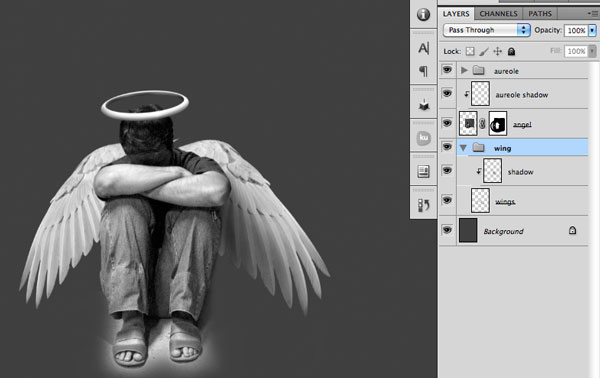Click the lock all padlock icon

(x=511, y=51)
